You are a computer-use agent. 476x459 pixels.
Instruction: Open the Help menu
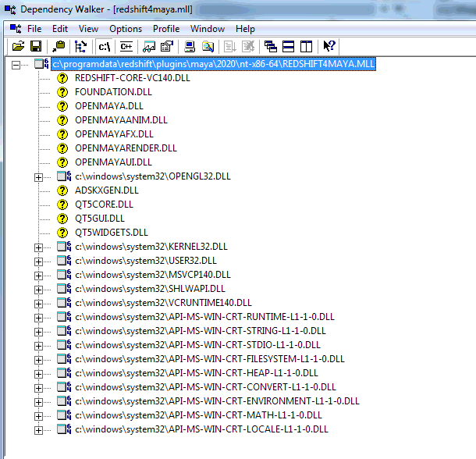click(x=245, y=29)
